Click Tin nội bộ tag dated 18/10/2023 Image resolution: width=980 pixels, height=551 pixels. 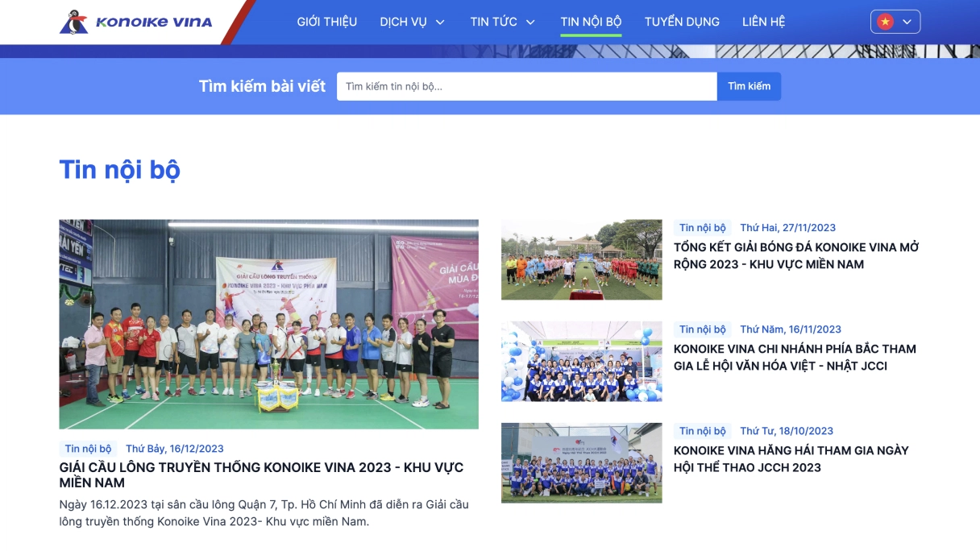(703, 431)
